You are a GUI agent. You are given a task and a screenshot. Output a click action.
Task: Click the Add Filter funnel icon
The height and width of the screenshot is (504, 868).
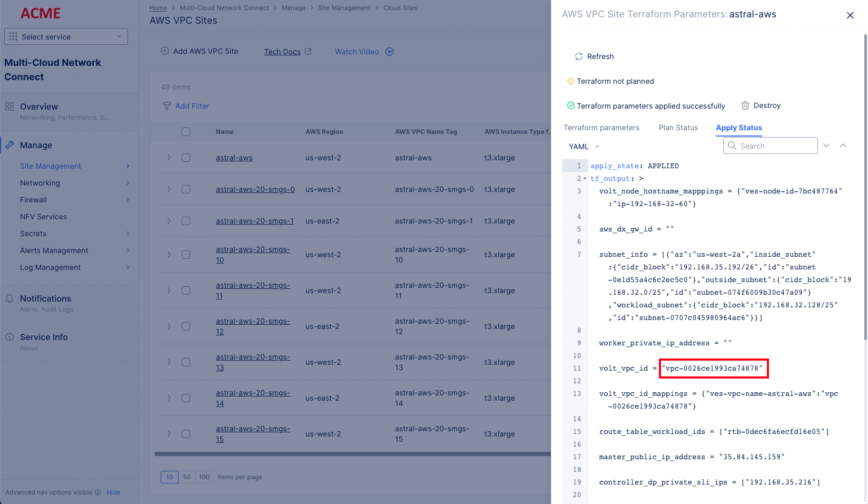pos(166,106)
